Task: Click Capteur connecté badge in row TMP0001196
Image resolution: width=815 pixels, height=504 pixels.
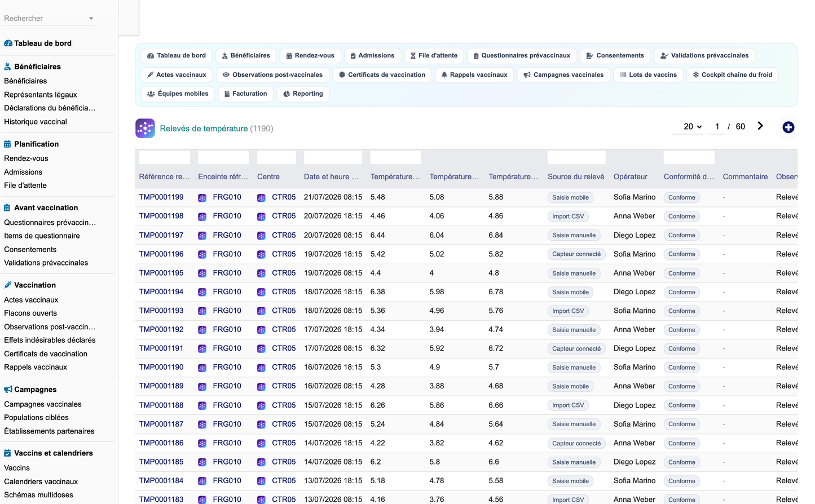Action: click(576, 254)
